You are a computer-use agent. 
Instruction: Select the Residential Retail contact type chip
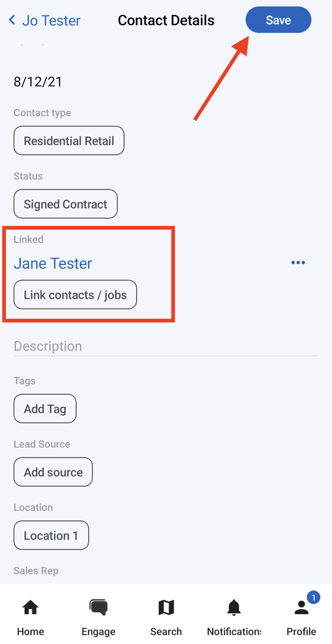(69, 141)
